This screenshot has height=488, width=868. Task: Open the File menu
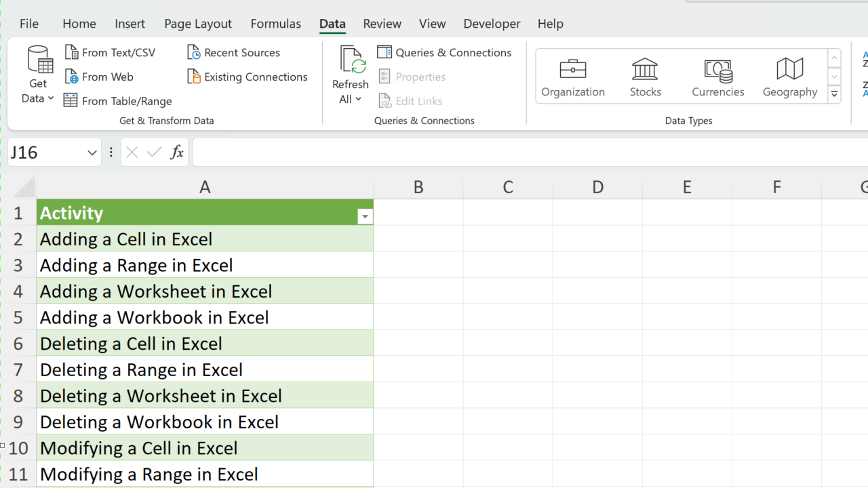[x=29, y=24]
